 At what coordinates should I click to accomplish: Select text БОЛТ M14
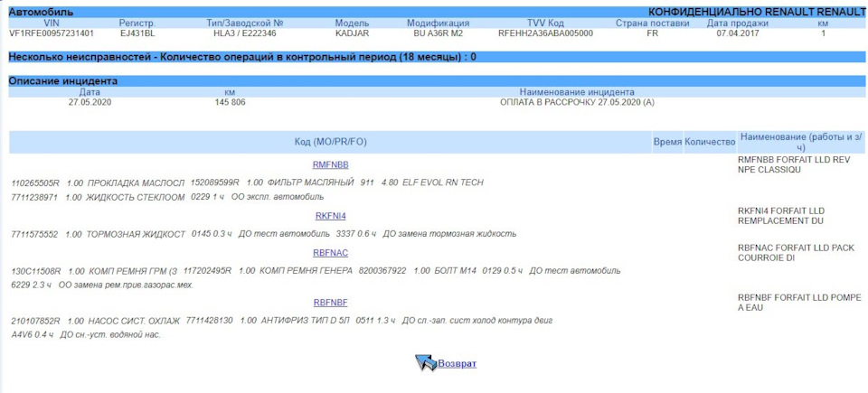(x=457, y=271)
